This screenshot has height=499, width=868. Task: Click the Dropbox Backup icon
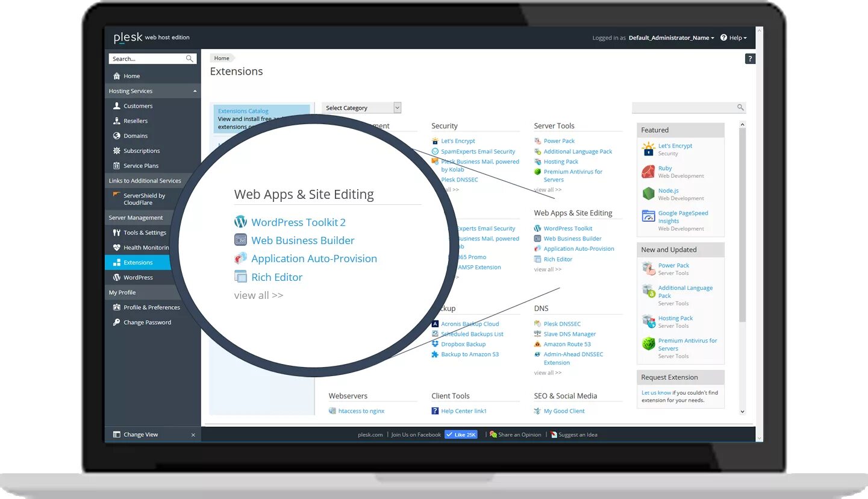[x=436, y=344]
